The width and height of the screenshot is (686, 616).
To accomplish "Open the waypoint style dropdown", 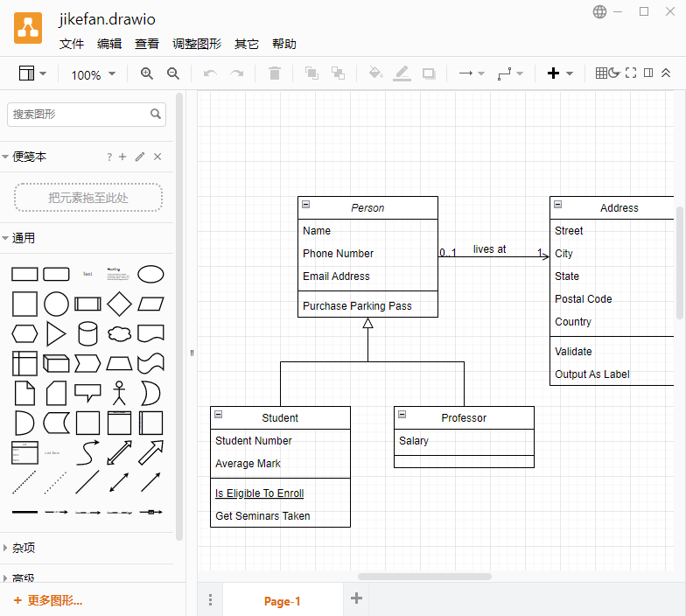I will click(510, 73).
